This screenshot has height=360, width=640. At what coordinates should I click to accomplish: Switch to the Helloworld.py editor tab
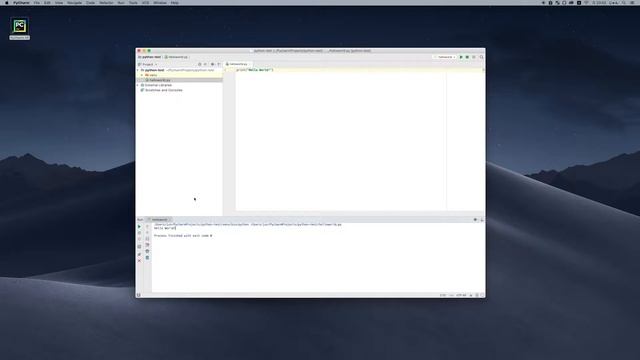click(238, 64)
